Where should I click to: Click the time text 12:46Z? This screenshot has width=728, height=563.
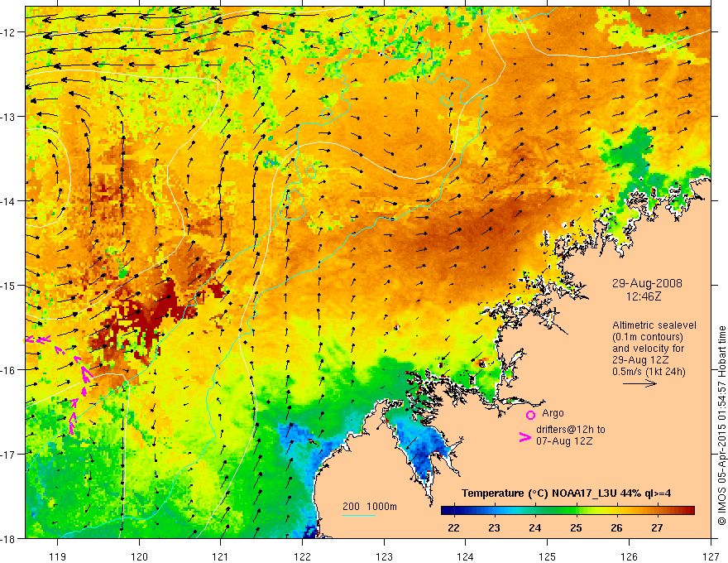coord(643,296)
